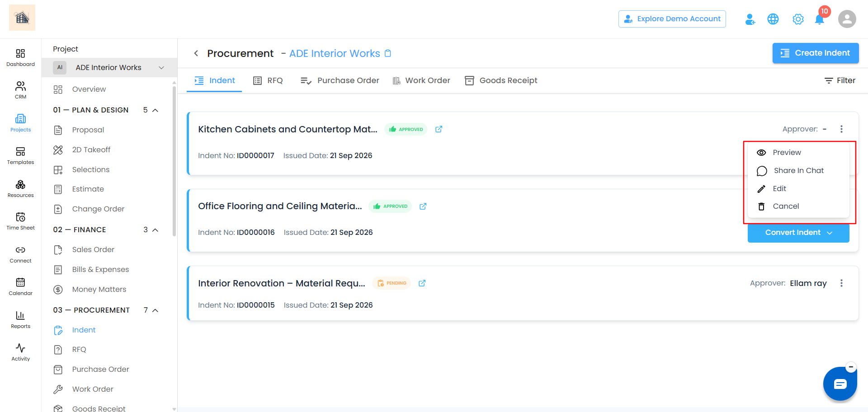Copy project name clipboard icon
The width and height of the screenshot is (868, 412).
(388, 53)
